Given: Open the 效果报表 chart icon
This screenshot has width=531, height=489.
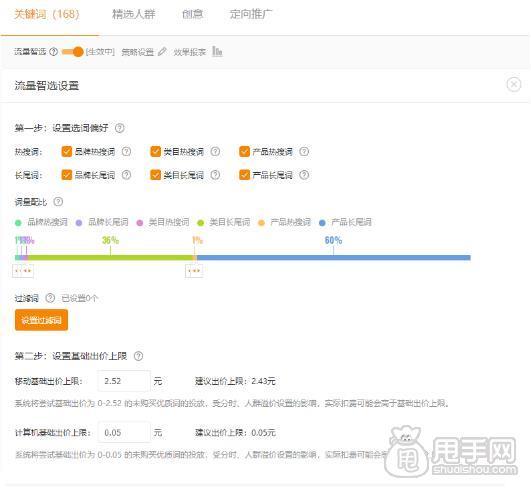Looking at the screenshot, I should pos(217,51).
